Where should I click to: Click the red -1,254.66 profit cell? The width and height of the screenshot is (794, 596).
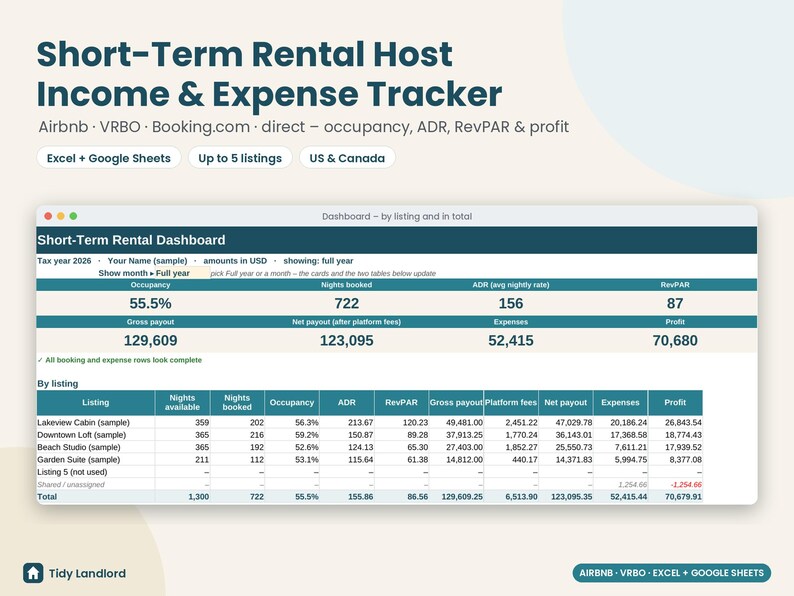click(675, 485)
